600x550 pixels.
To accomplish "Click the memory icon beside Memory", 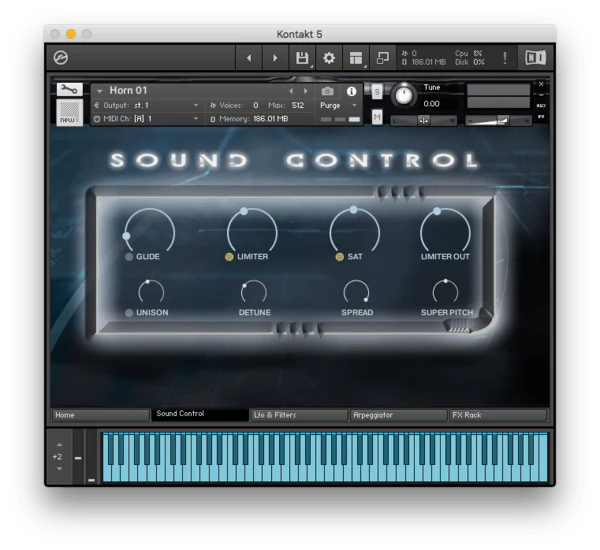I will click(213, 119).
